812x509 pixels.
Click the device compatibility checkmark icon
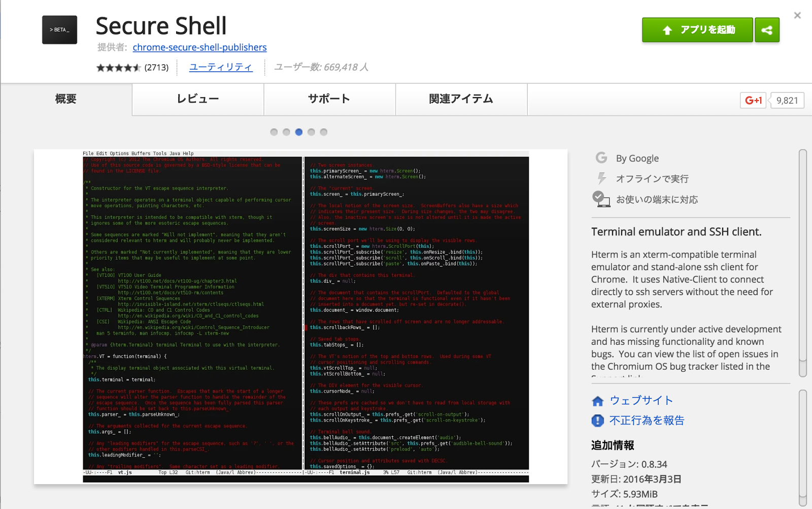point(601,199)
